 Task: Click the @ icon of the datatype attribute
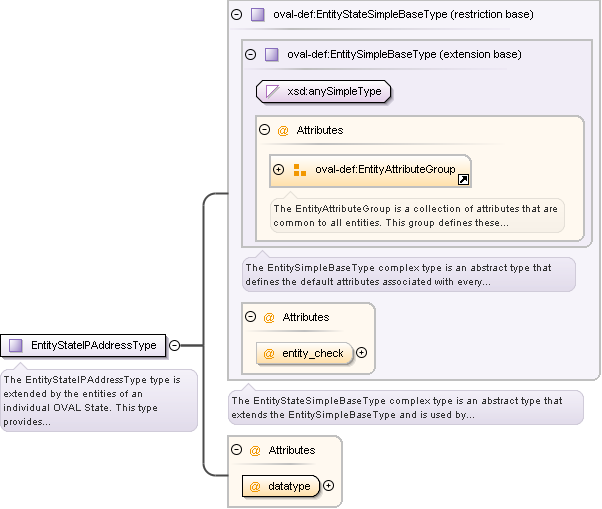255,486
